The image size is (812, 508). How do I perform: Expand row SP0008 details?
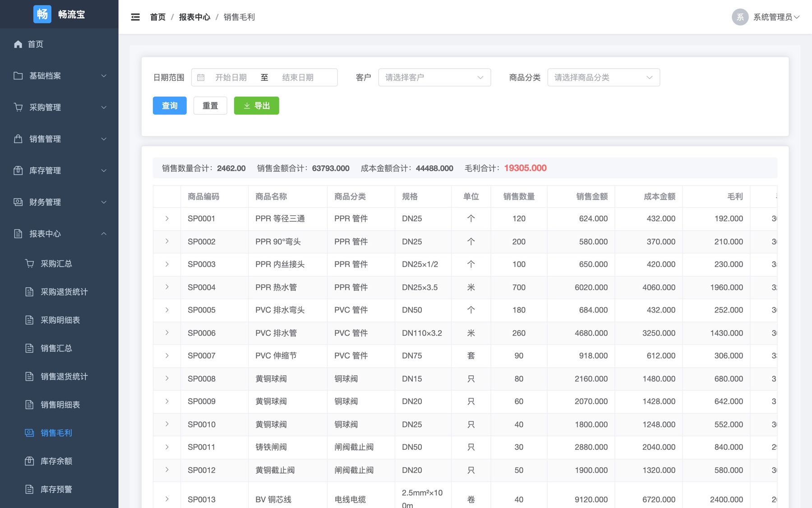(x=167, y=378)
